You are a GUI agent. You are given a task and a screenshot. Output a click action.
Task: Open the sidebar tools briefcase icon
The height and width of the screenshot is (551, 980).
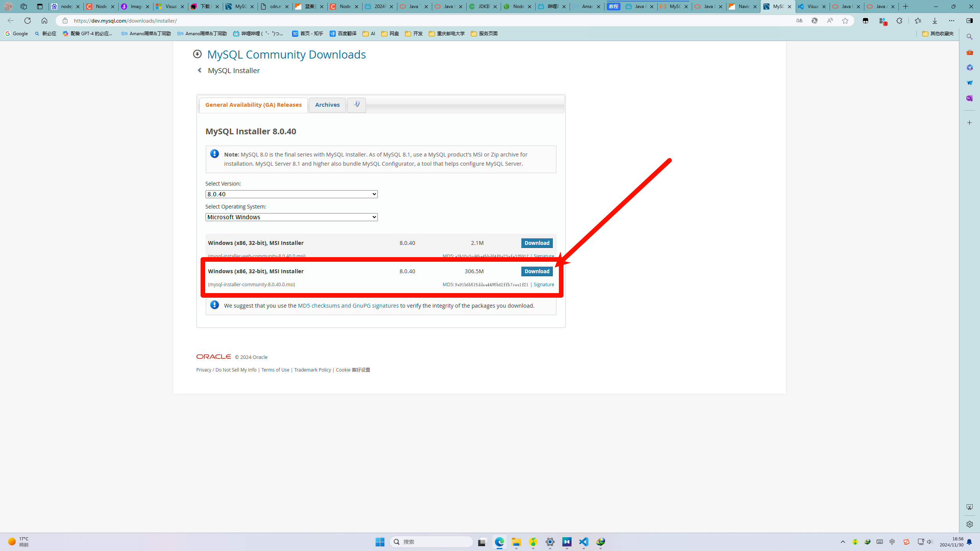pos(969,52)
